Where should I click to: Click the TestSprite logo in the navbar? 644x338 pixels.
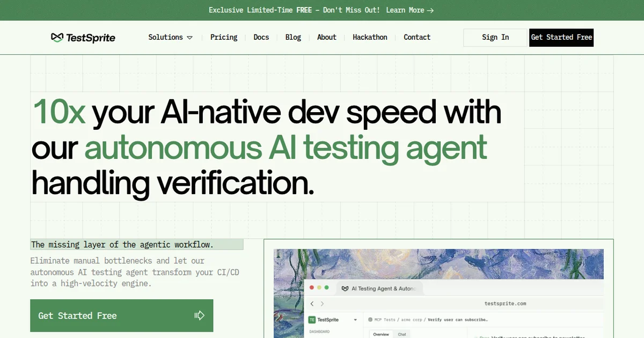click(83, 38)
